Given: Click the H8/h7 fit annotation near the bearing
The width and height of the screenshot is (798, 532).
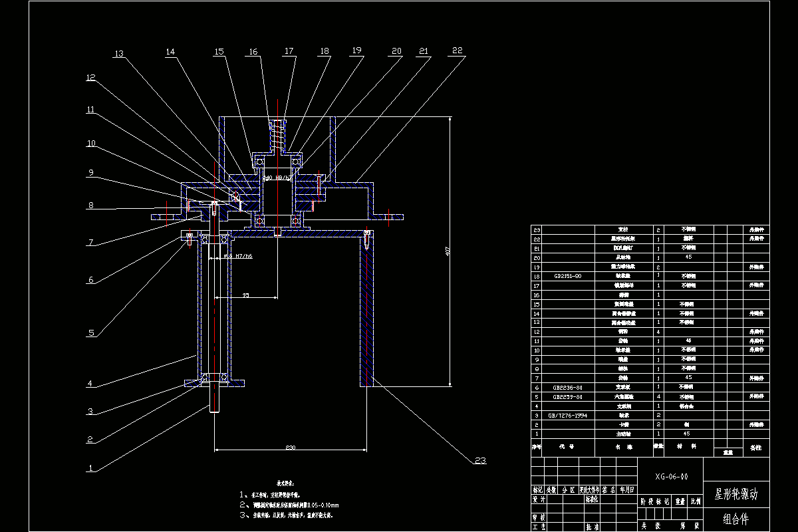Looking at the screenshot, I should (x=276, y=178).
